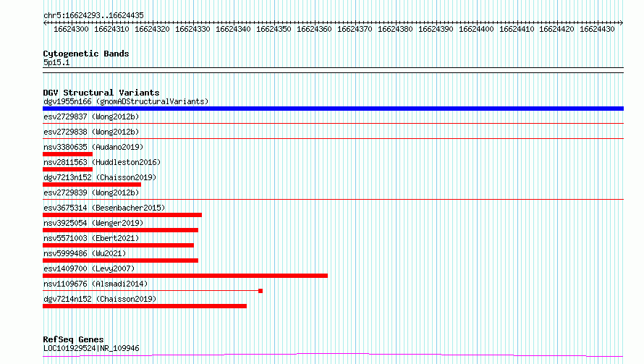
Task: Click ruler position 16624400
Action: (x=476, y=29)
